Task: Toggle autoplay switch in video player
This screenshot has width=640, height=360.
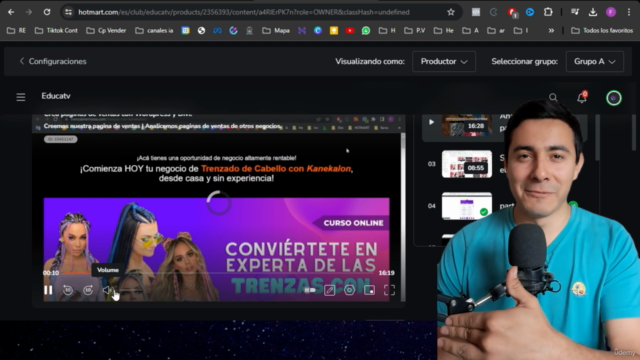Action: (x=310, y=290)
